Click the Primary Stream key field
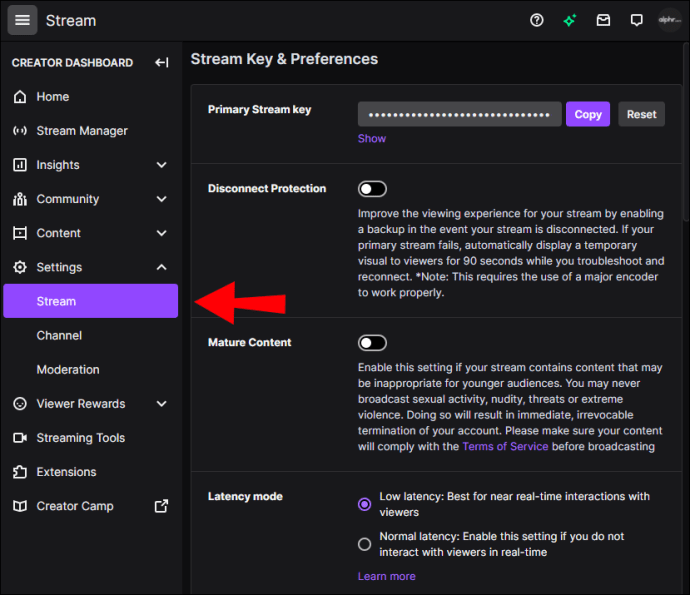Viewport: 690px width, 595px height. [x=460, y=114]
